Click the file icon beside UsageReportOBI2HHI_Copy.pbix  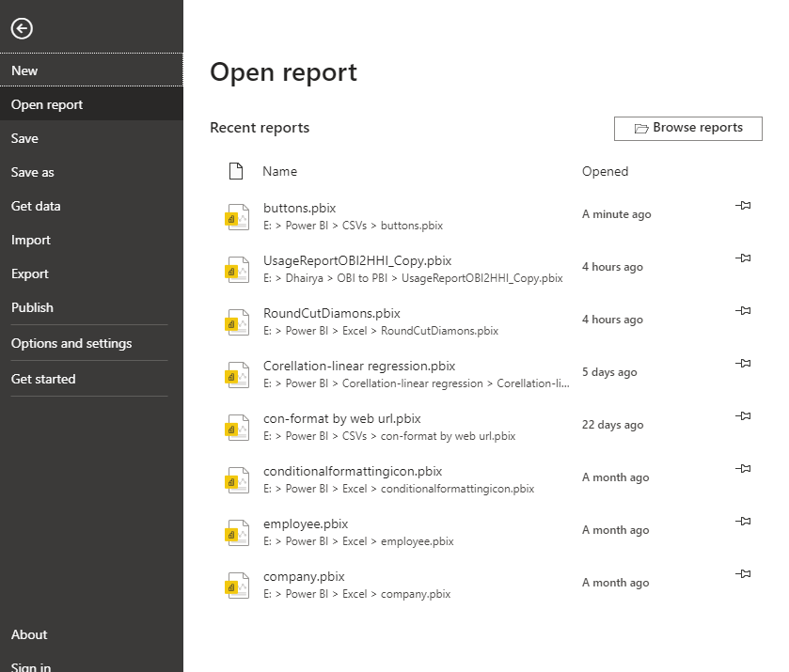(237, 269)
